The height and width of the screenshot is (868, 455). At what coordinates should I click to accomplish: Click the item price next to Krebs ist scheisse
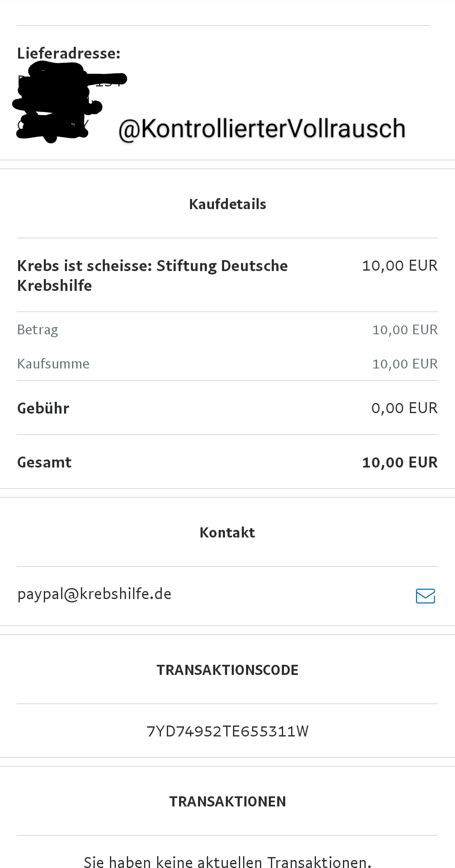400,266
